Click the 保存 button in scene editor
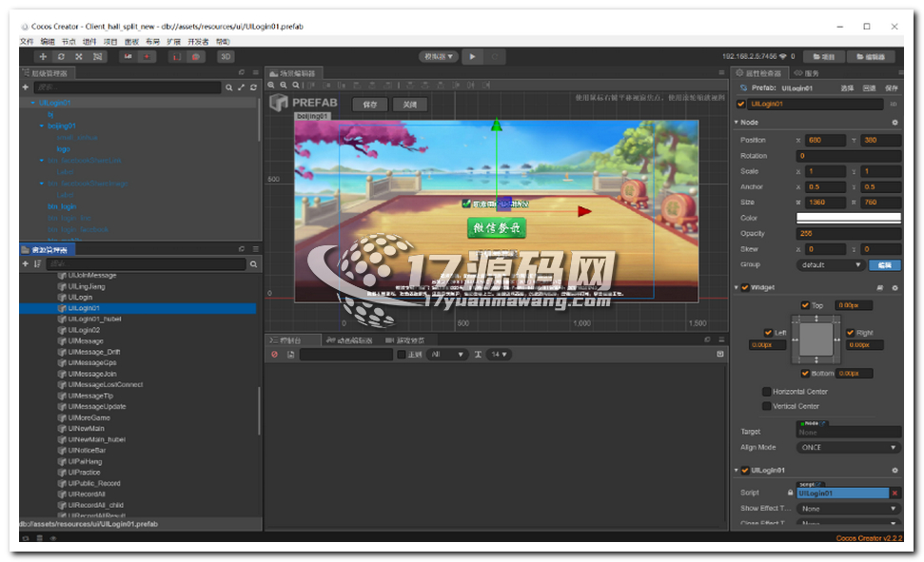This screenshot has width=924, height=562. tap(370, 105)
